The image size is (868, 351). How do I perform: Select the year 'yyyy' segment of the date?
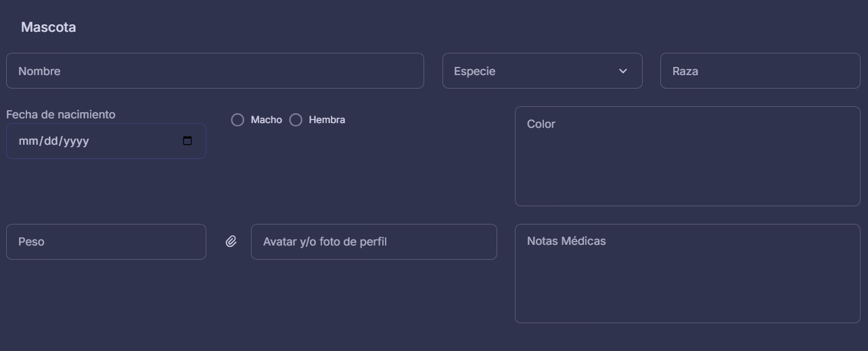point(76,141)
